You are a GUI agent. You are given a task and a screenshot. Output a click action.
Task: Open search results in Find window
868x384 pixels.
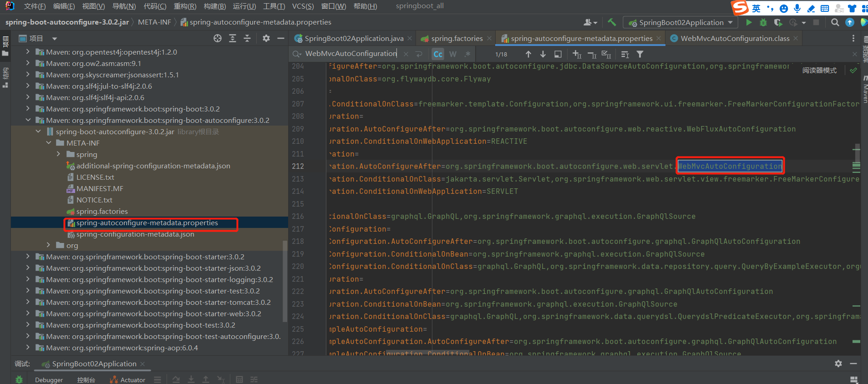558,54
